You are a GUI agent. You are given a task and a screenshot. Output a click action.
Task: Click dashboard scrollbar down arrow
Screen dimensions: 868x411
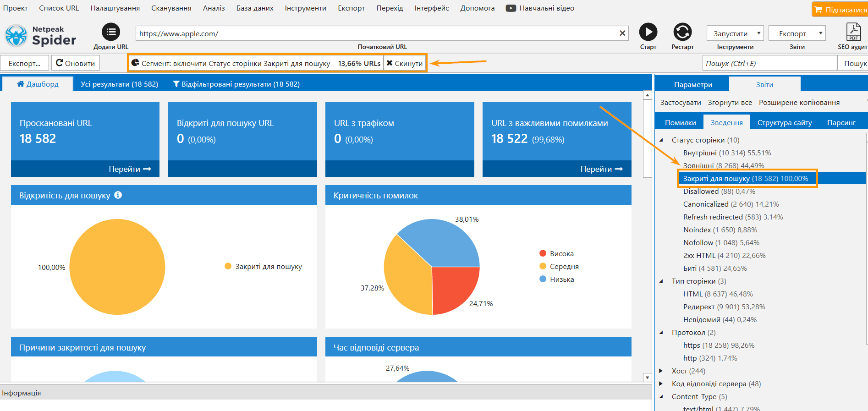[648, 378]
